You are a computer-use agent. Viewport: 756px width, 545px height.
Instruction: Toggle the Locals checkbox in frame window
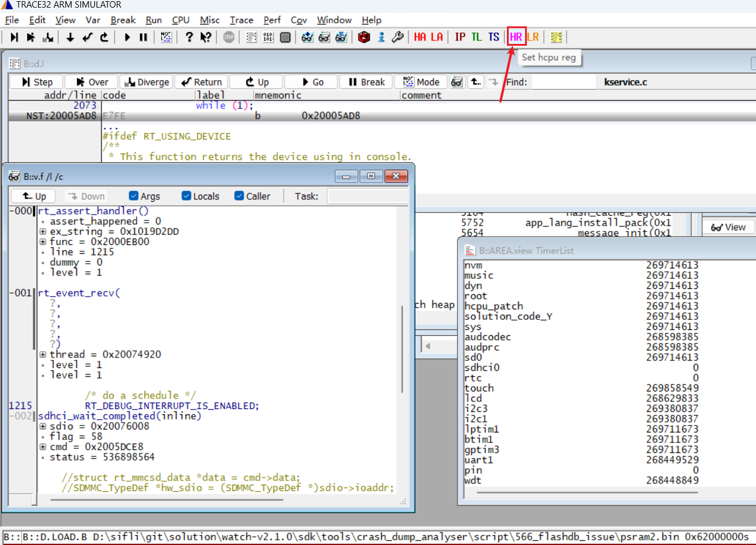(186, 196)
